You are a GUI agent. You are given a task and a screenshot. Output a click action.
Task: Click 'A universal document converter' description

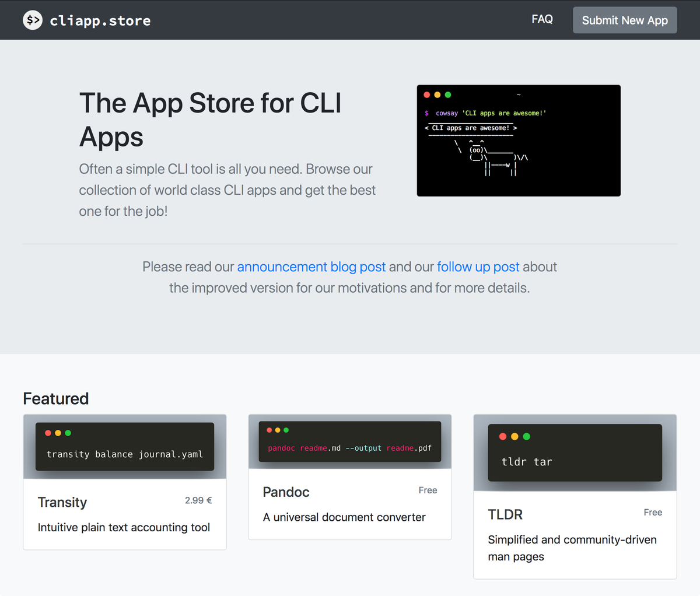(344, 517)
